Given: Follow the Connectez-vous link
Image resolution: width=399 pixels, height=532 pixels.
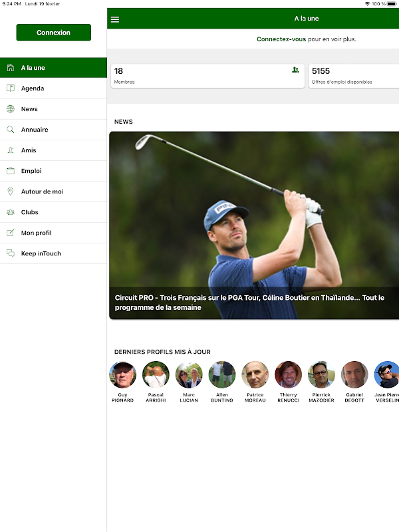Looking at the screenshot, I should coord(281,39).
